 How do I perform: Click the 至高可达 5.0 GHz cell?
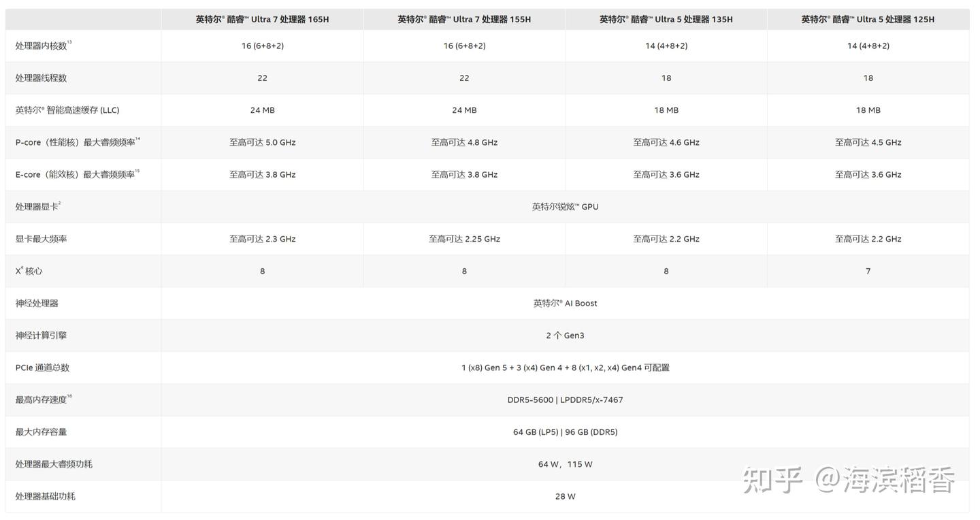(x=262, y=142)
